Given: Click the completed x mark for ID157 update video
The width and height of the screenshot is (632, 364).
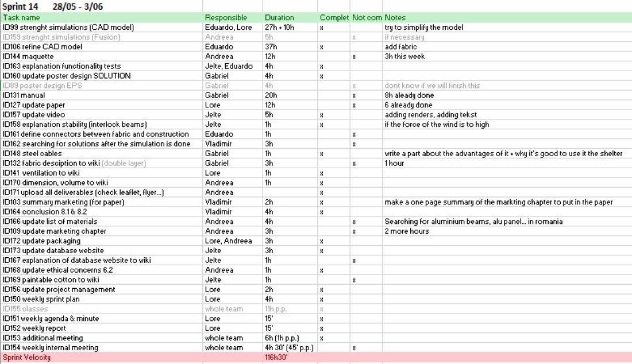Looking at the screenshot, I should 322,115.
